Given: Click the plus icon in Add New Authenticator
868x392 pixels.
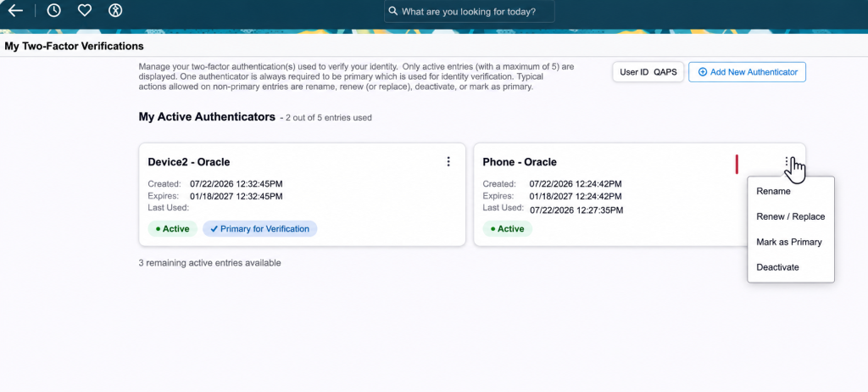Looking at the screenshot, I should point(703,72).
